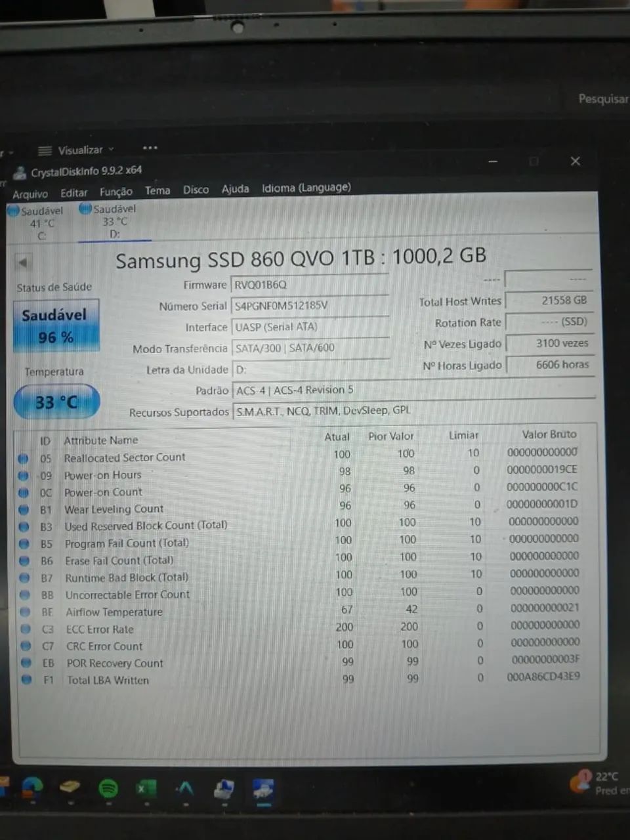Click the Letra da Unidade field D:
The image size is (630, 840).
pyautogui.click(x=311, y=369)
